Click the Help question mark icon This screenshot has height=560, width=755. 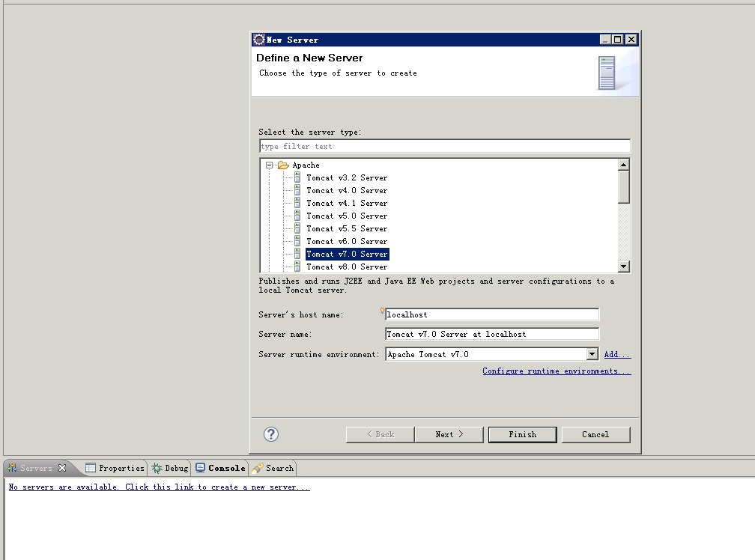(271, 434)
